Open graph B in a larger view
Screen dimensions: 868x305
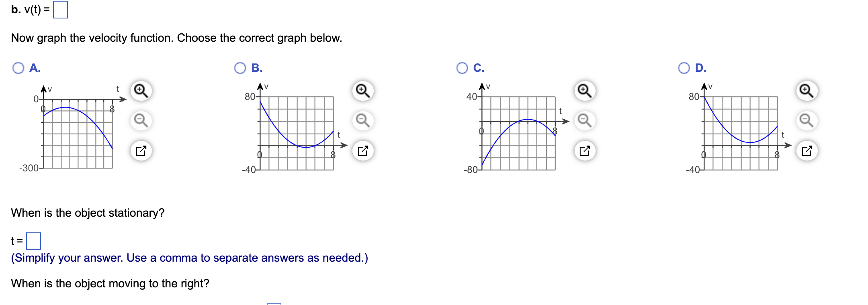point(363,149)
